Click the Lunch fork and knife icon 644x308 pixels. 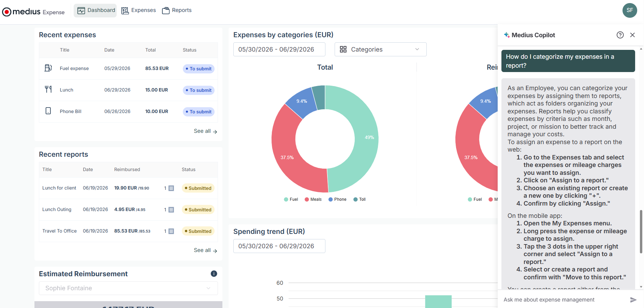(x=48, y=89)
